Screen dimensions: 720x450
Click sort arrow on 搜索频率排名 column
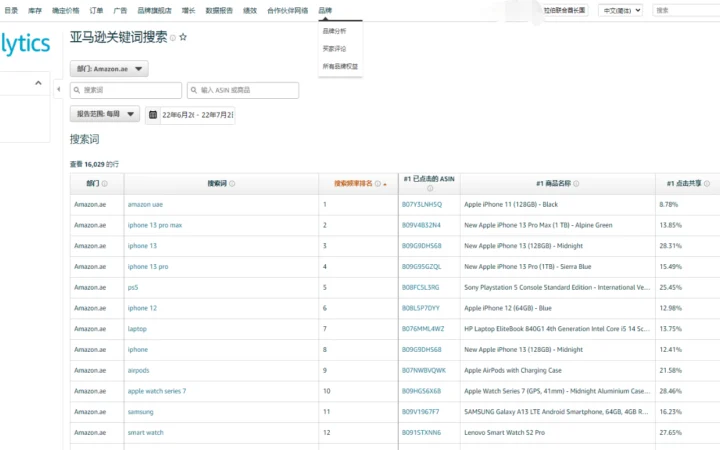click(385, 184)
